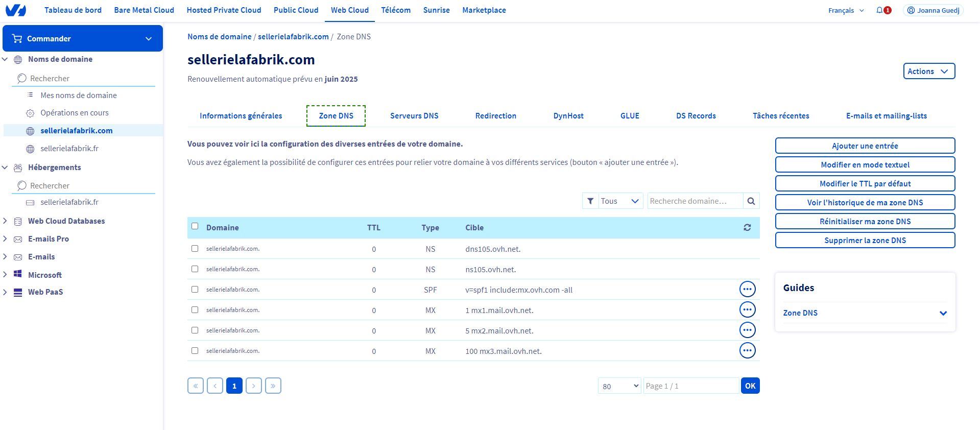Toggle the select-all checkbox in table header
Image resolution: width=980 pixels, height=430 pixels.
pos(195,226)
